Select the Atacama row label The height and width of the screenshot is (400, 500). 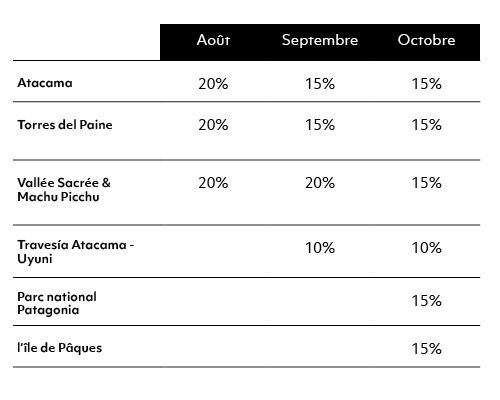(45, 83)
